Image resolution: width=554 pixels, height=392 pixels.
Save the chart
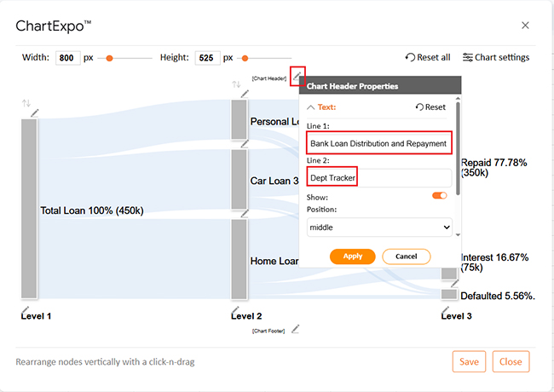469,361
